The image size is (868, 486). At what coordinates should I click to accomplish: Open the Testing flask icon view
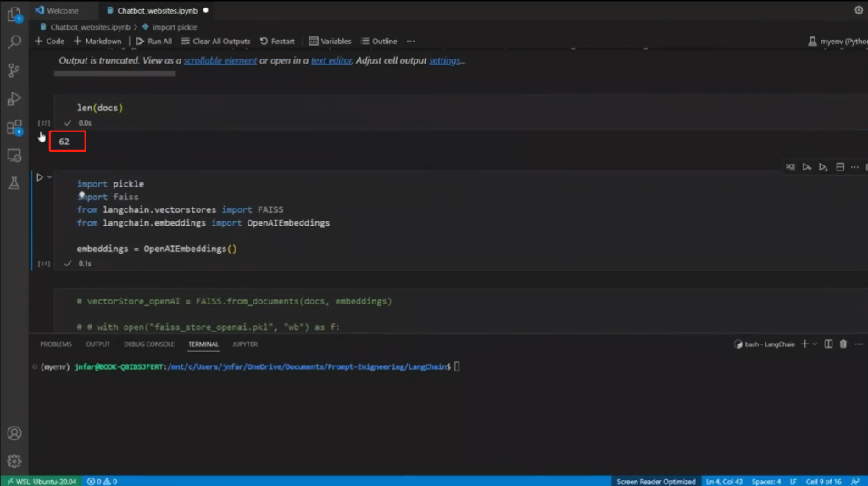[x=14, y=183]
